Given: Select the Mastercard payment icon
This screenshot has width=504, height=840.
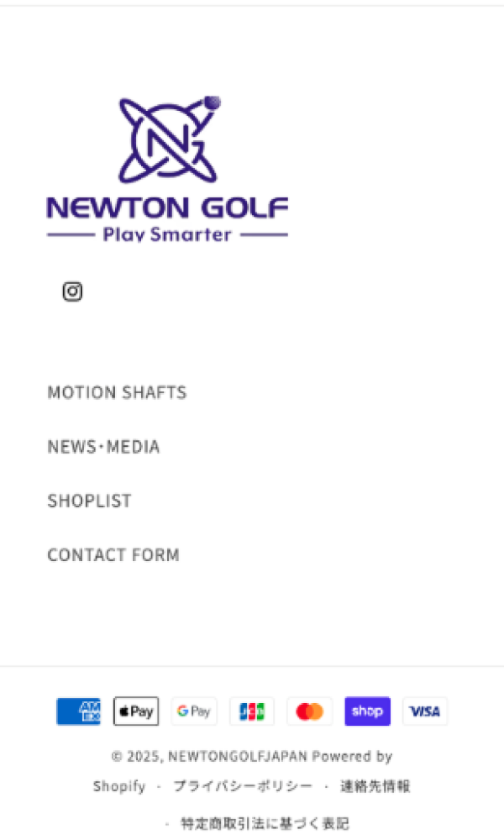Looking at the screenshot, I should click(x=309, y=711).
